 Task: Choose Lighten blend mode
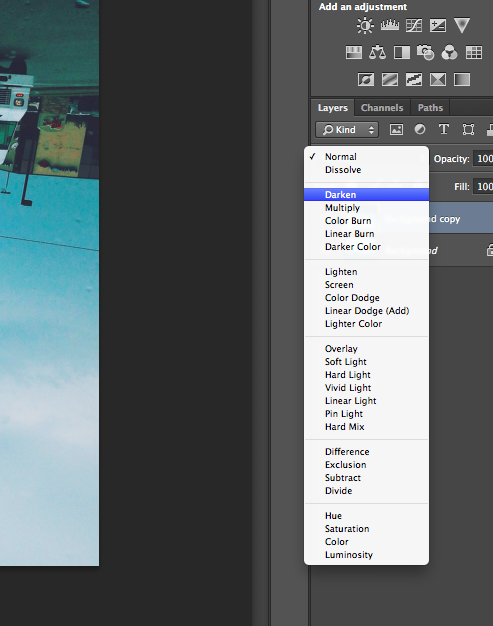tap(366, 272)
